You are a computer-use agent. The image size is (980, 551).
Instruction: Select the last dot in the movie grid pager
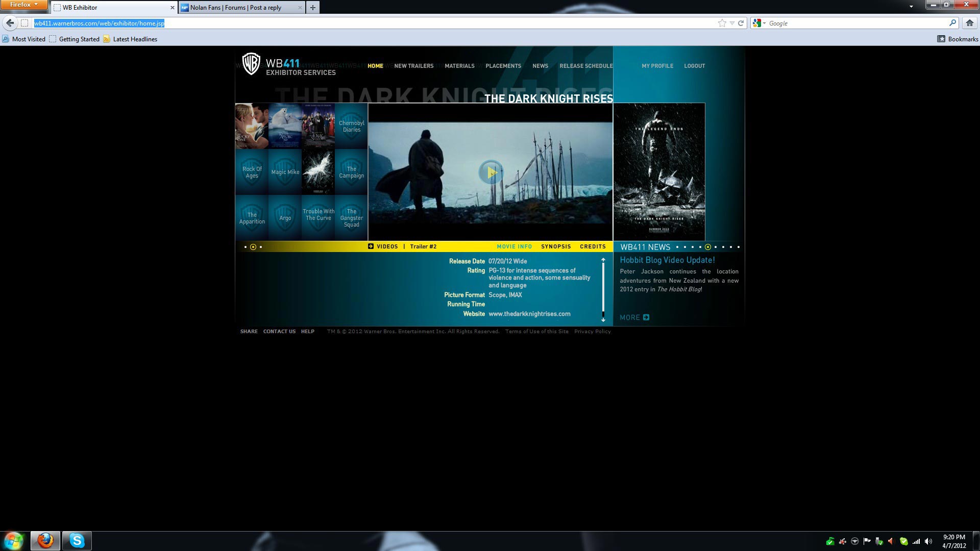point(261,247)
